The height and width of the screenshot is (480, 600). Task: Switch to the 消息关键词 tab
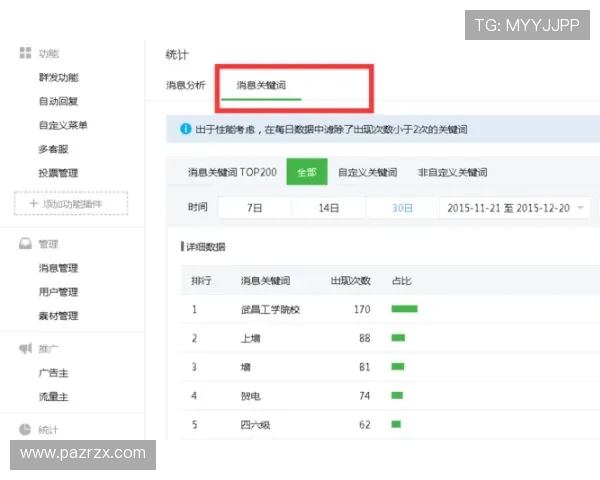[x=261, y=85]
